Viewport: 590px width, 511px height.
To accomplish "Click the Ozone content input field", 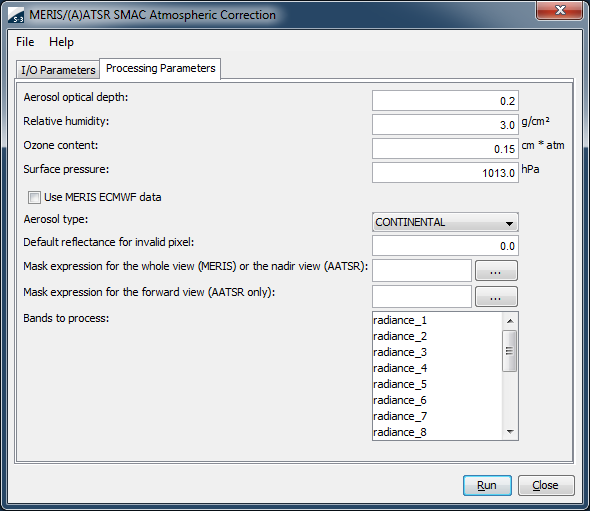I will click(x=445, y=149).
